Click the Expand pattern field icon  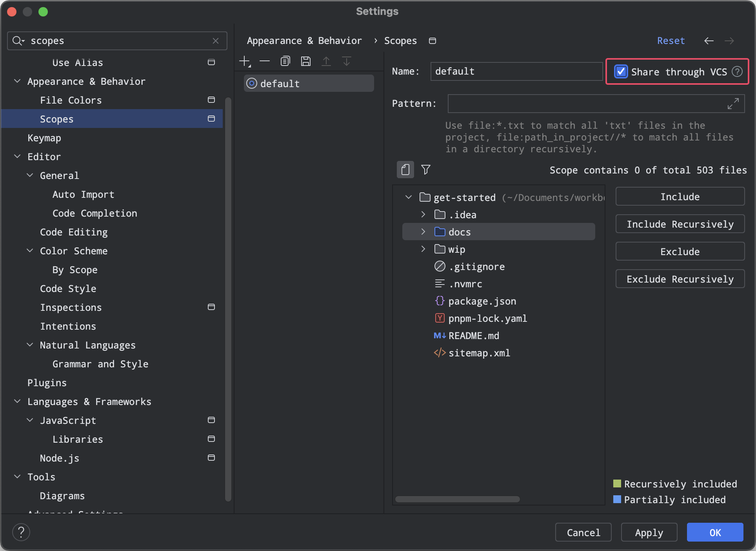[733, 104]
